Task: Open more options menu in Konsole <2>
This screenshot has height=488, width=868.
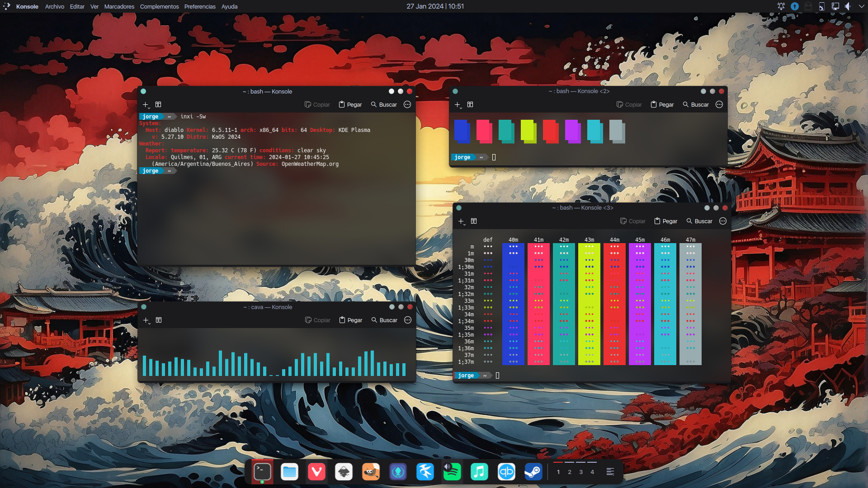Action: [x=719, y=104]
